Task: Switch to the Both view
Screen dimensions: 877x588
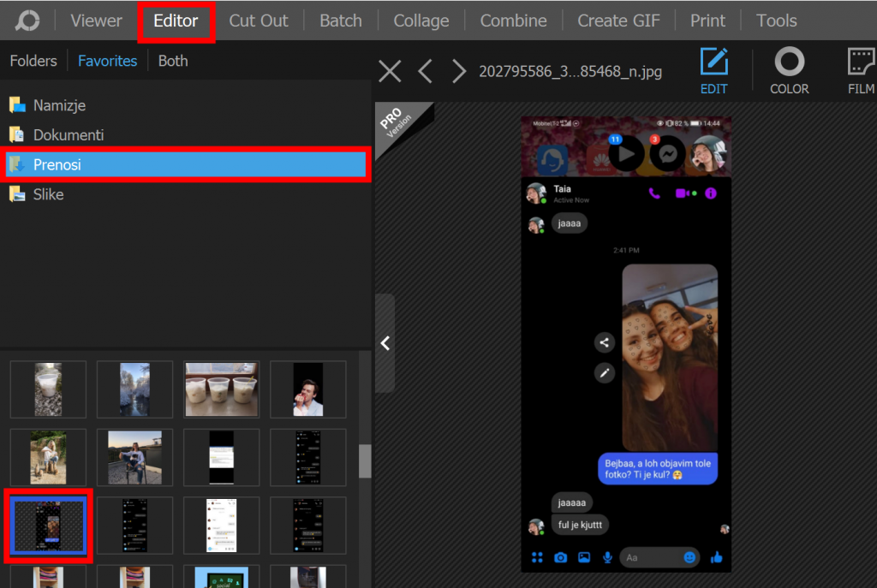Action: [173, 61]
